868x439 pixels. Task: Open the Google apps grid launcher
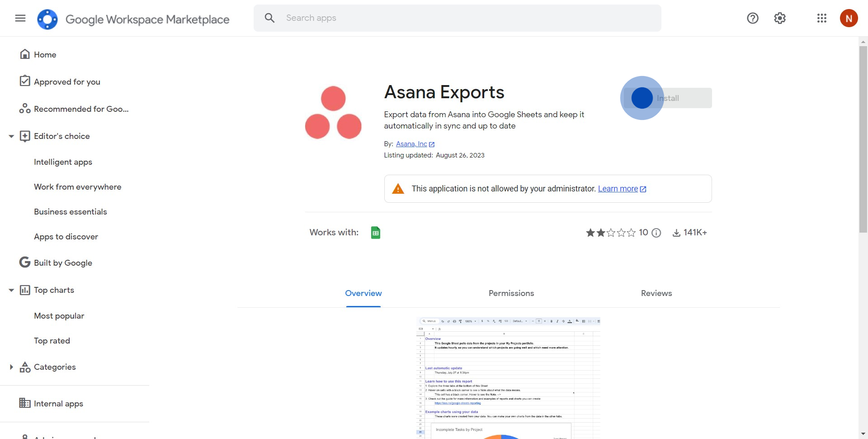tap(821, 18)
